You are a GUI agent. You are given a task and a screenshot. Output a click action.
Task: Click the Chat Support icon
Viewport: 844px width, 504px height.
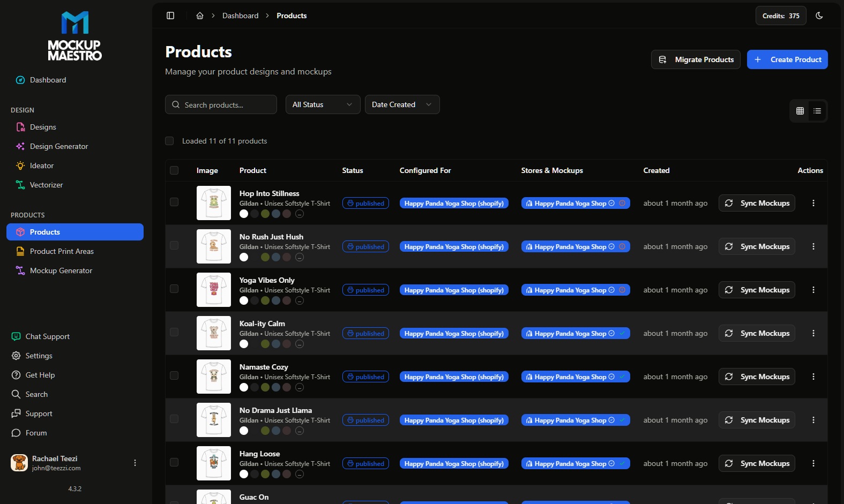16,336
